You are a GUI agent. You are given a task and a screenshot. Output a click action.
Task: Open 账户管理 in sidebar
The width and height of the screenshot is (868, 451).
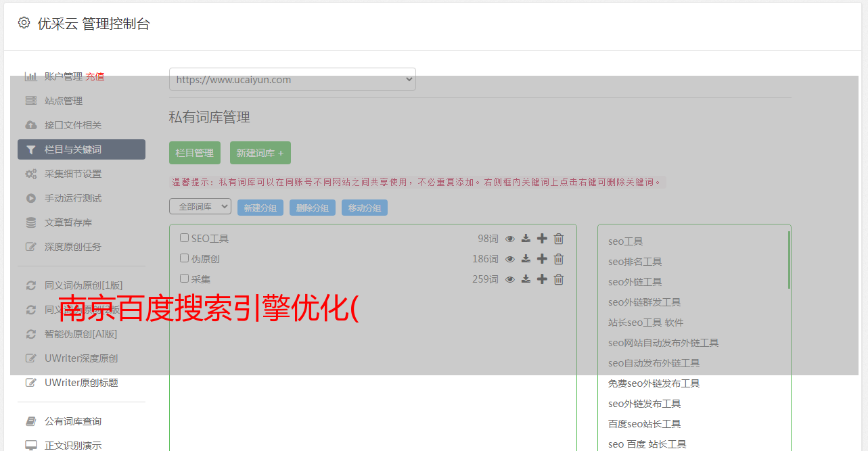tap(64, 76)
